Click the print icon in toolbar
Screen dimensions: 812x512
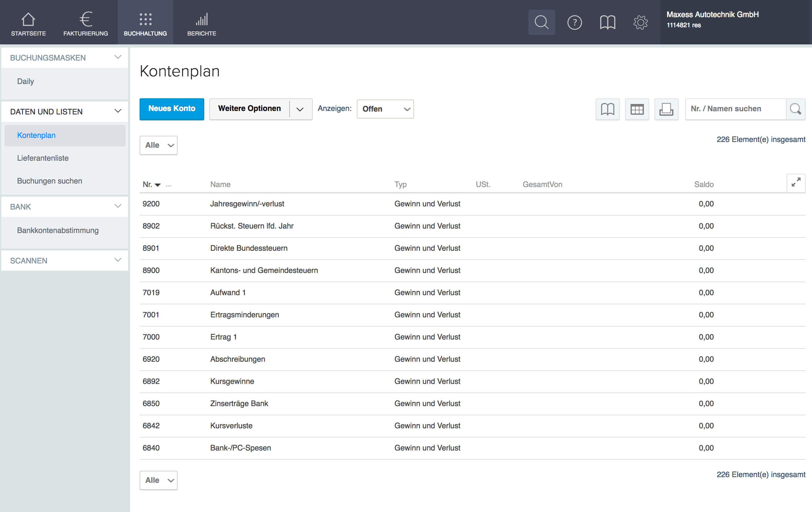pos(666,109)
